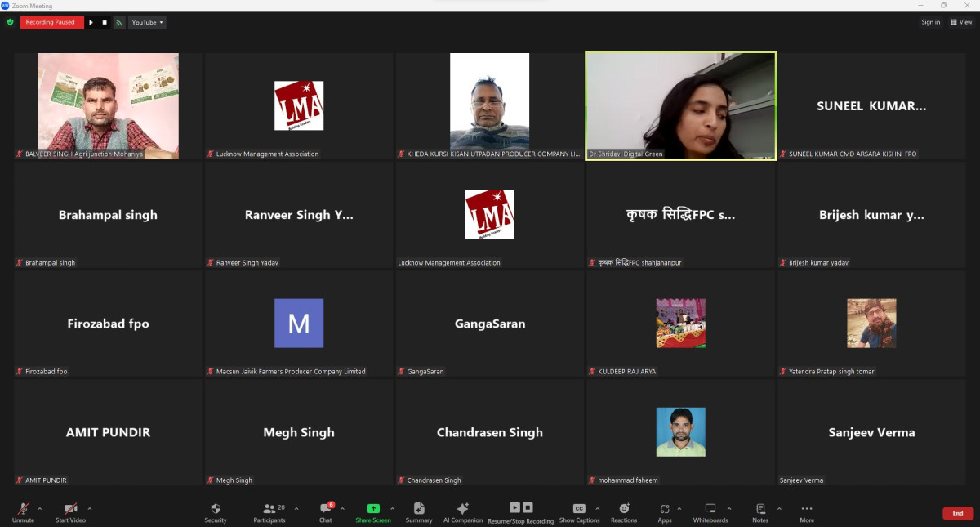Open the meeting Summary
This screenshot has height=527, width=980.
pyautogui.click(x=419, y=512)
